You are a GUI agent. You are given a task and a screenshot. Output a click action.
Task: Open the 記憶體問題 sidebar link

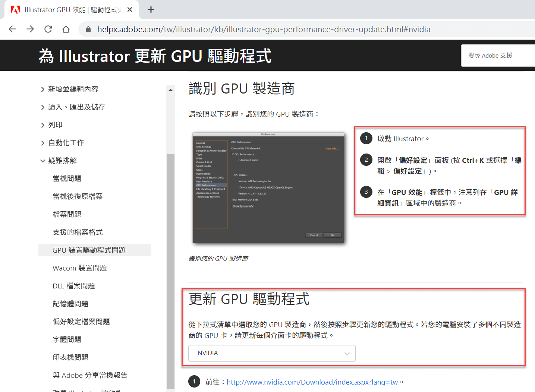click(x=70, y=304)
